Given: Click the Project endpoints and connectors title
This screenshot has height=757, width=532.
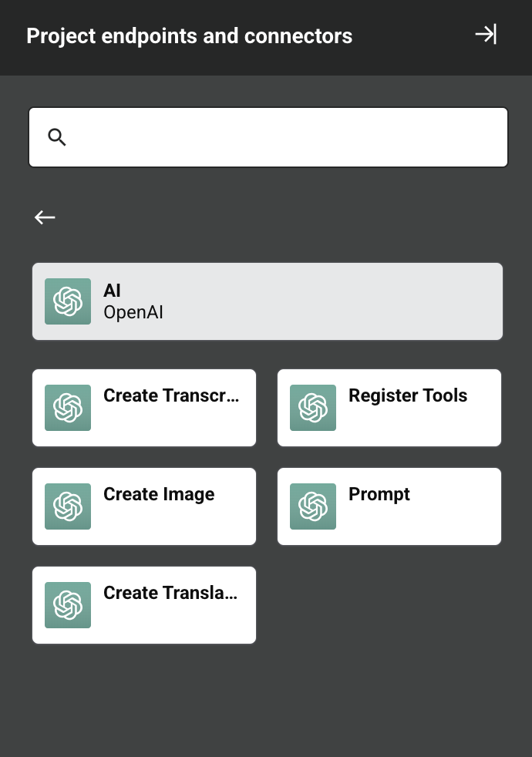Looking at the screenshot, I should pyautogui.click(x=189, y=35).
